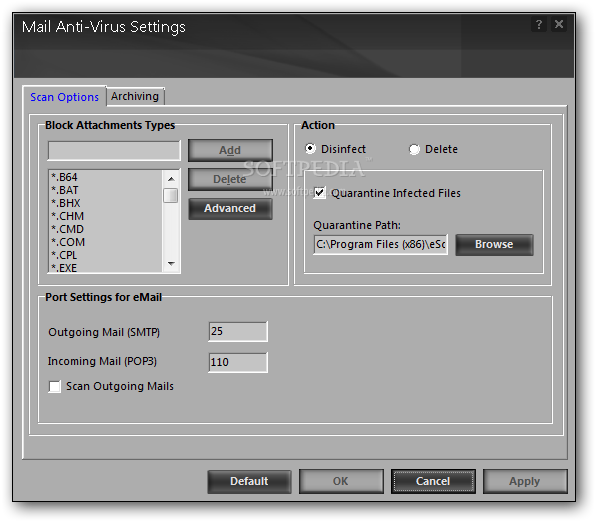Select *.B64 in the attachment list
Screen dimensions: 596x522
pos(106,177)
